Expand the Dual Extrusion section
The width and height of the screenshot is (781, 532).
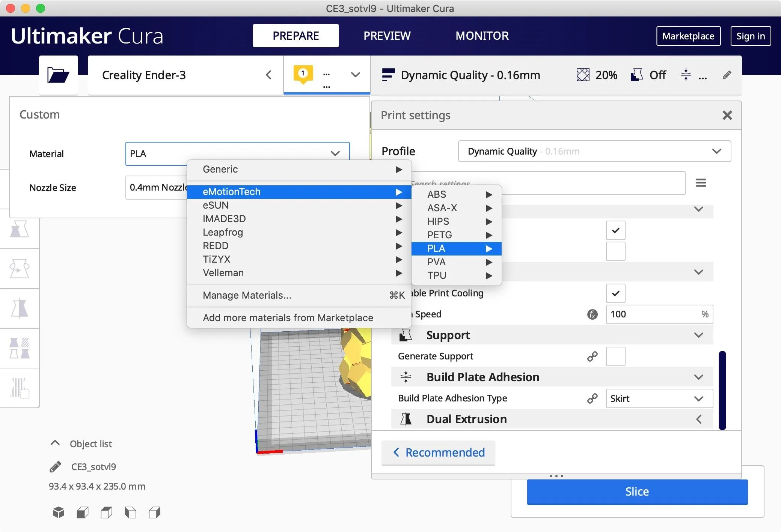coord(698,419)
